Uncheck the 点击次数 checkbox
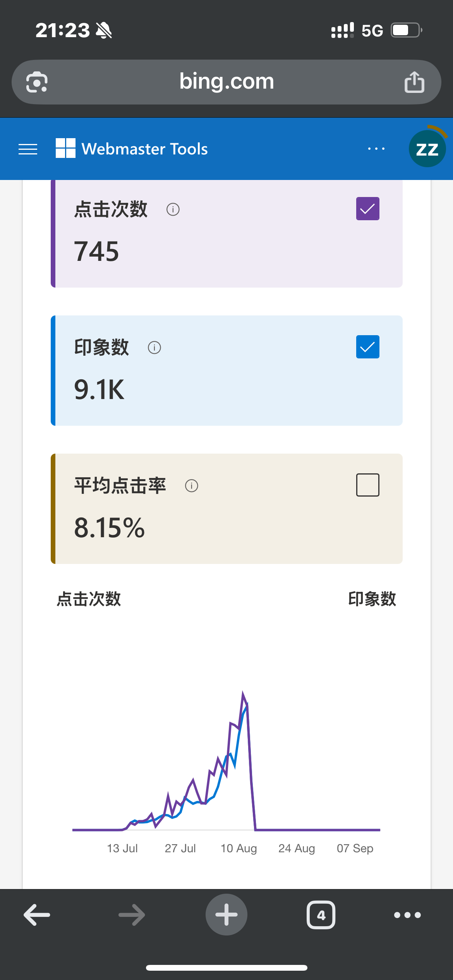 (367, 209)
